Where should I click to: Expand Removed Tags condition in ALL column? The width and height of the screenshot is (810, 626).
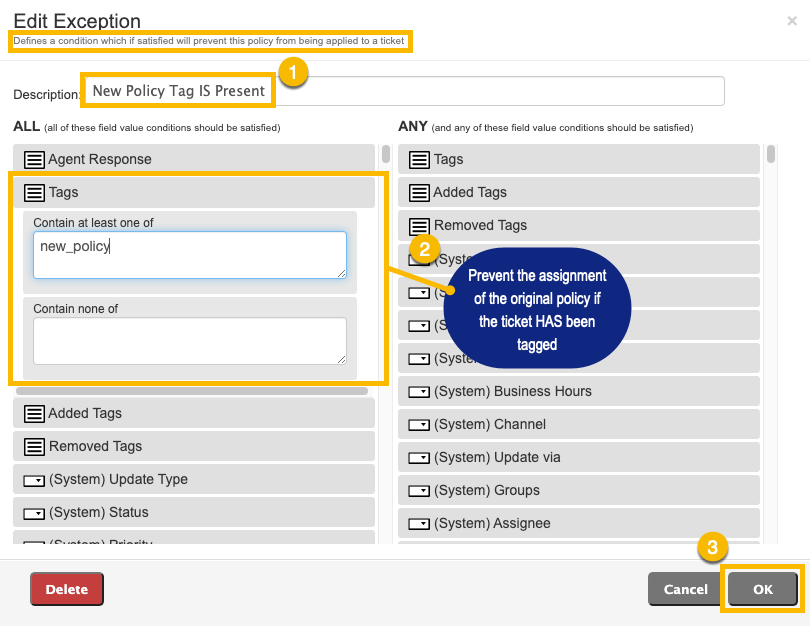[x=194, y=446]
